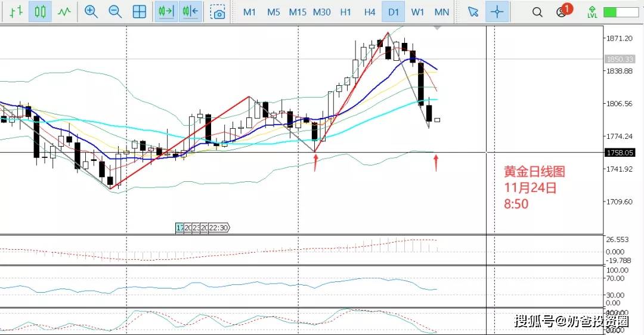Image resolution: width=644 pixels, height=335 pixels.
Task: Zoom in on the chart
Action: pos(91,12)
